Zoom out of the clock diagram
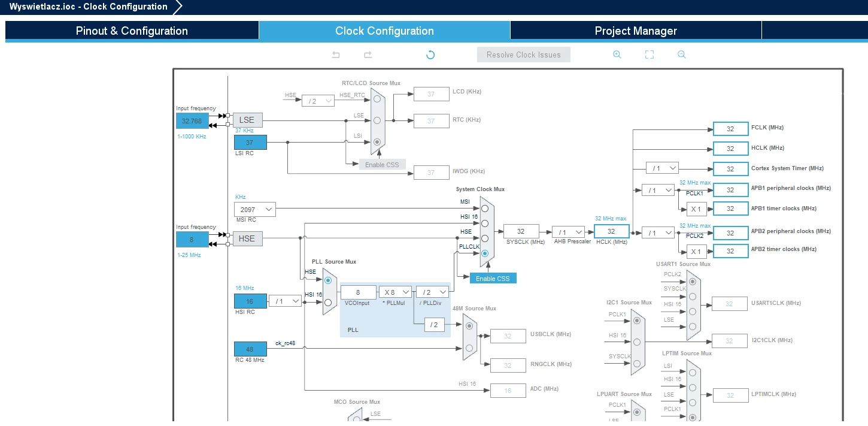Viewport: 868px width, 426px height. [681, 55]
